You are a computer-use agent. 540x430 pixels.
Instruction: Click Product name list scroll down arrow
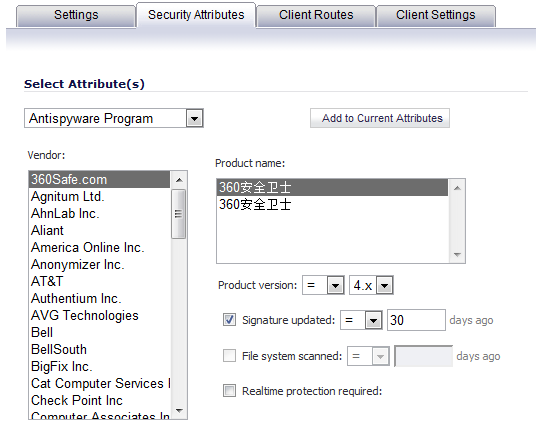[x=457, y=254]
